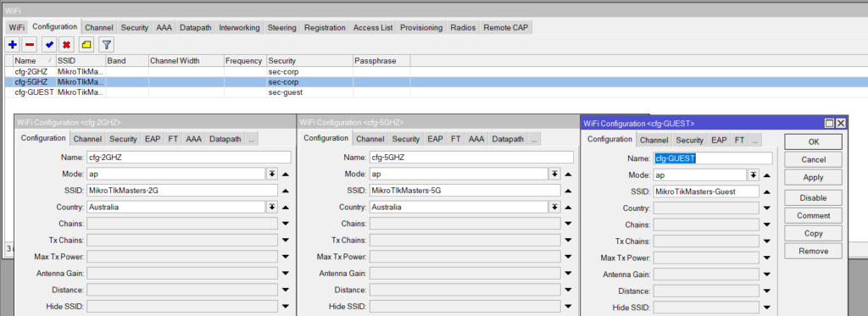Image resolution: width=868 pixels, height=316 pixels.
Task: Click the Name field containing cfg-2GHZ
Action: (189, 158)
